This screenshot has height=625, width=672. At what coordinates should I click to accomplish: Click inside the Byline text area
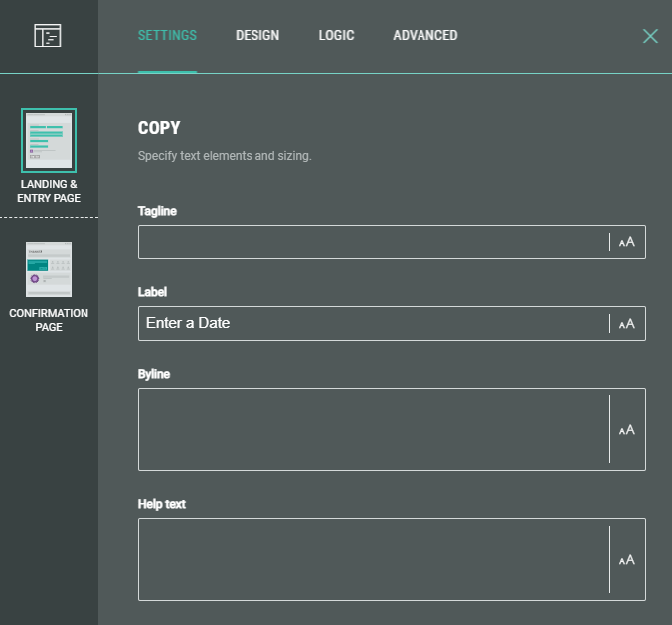[373, 429]
